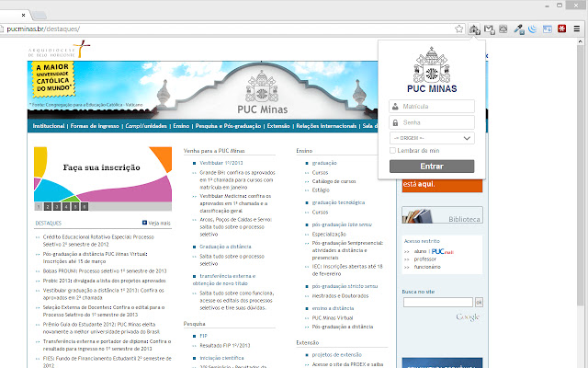The image size is (588, 368).
Task: Click the Matrícula field in login popup
Action: [x=432, y=107]
